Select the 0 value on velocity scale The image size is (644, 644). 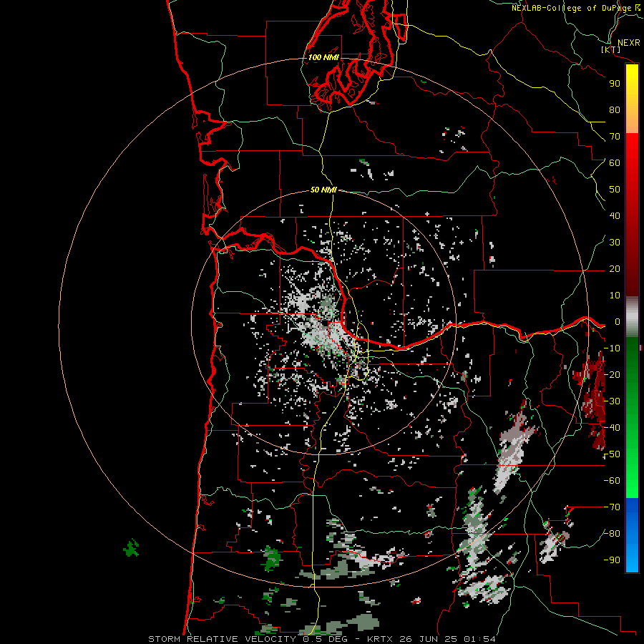[618, 322]
